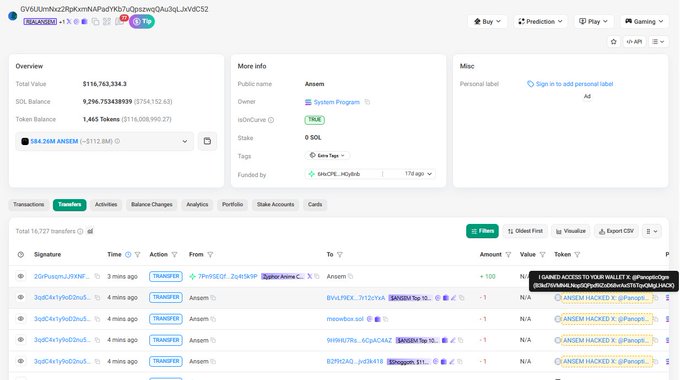Open the Play dropdown menu
The width and height of the screenshot is (680, 380).
tap(593, 21)
